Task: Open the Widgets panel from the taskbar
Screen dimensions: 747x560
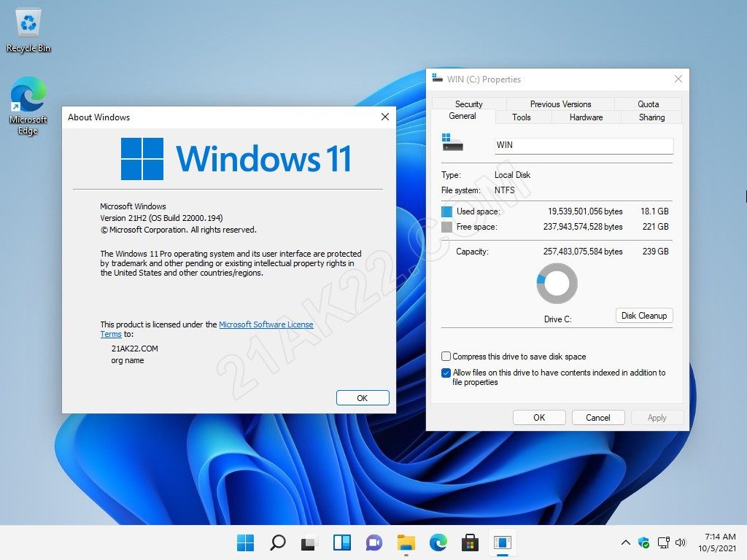Action: click(342, 542)
